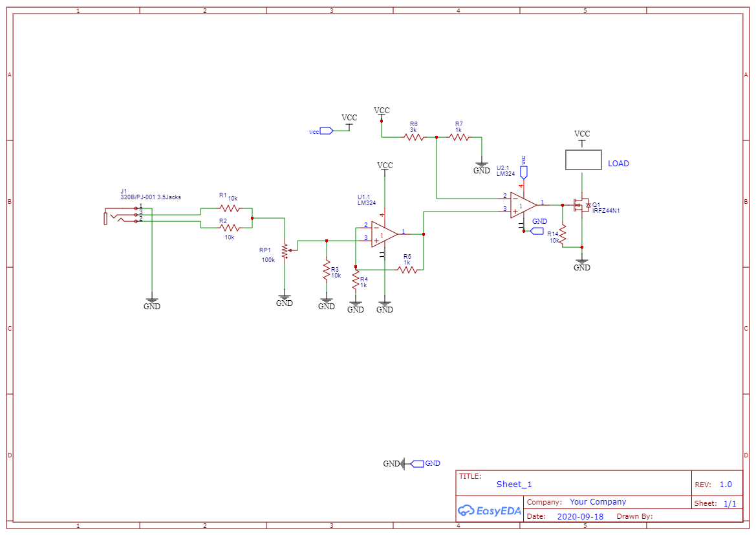This screenshot has width=756, height=535.
Task: Select resistor R6 3k symbol
Action: [414, 138]
